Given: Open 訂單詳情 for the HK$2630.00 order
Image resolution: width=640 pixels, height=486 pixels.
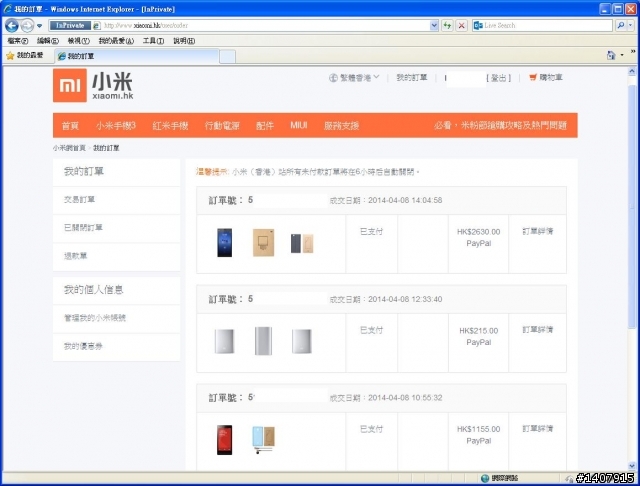Looking at the screenshot, I should pos(538,231).
